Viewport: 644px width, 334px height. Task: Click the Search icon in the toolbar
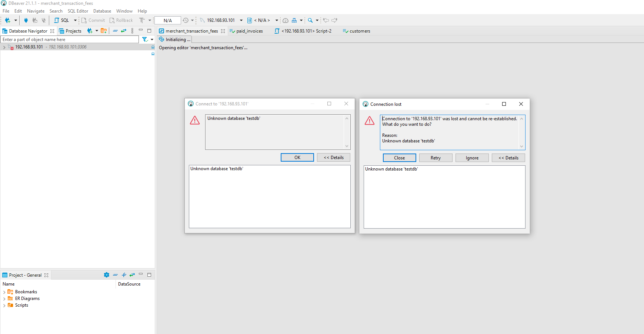[x=310, y=20]
